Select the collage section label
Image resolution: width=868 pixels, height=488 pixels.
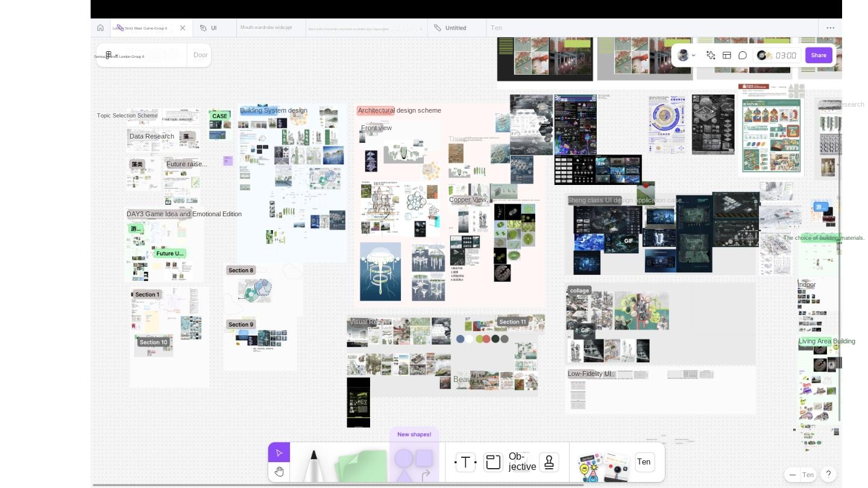pyautogui.click(x=579, y=290)
